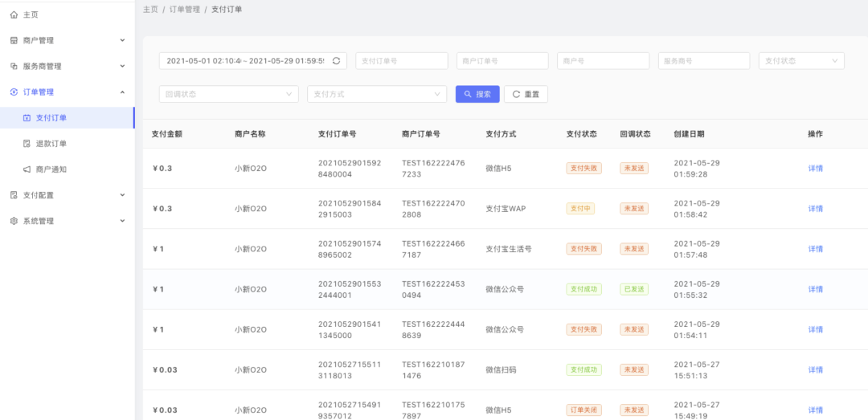The image size is (868, 420).
Task: Click the 服务商管理 sidebar icon
Action: point(14,66)
